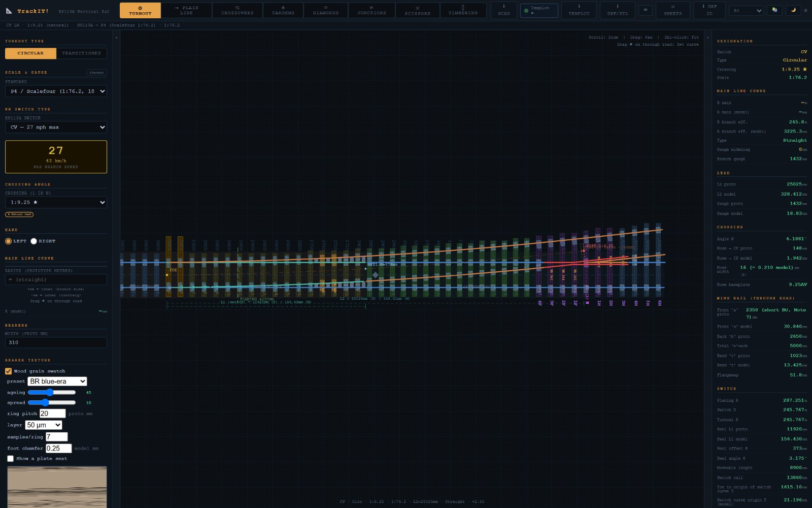Screen dimensions: 812x508
Task: Export SCAD file
Action: [x=504, y=10]
